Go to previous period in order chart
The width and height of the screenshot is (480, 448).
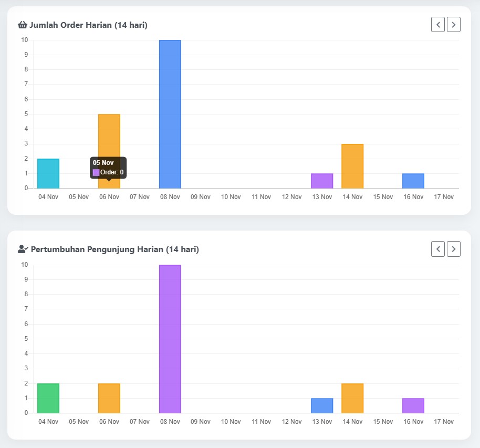point(438,25)
